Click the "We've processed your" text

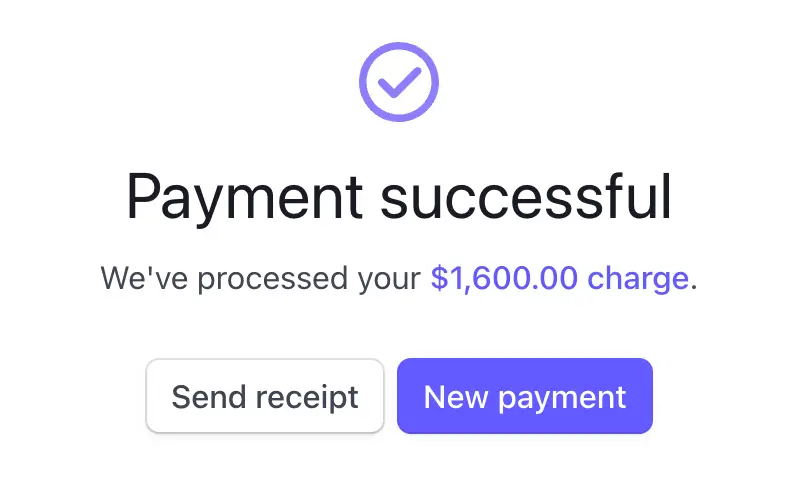click(261, 278)
